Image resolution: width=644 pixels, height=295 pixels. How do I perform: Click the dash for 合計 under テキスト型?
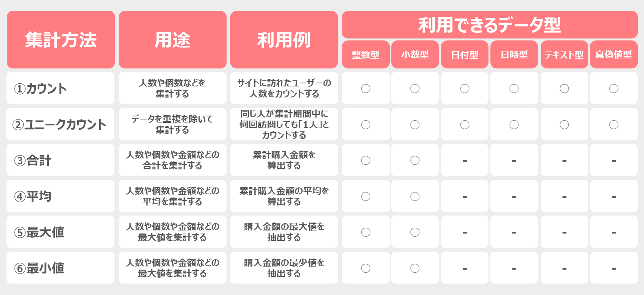tap(564, 161)
